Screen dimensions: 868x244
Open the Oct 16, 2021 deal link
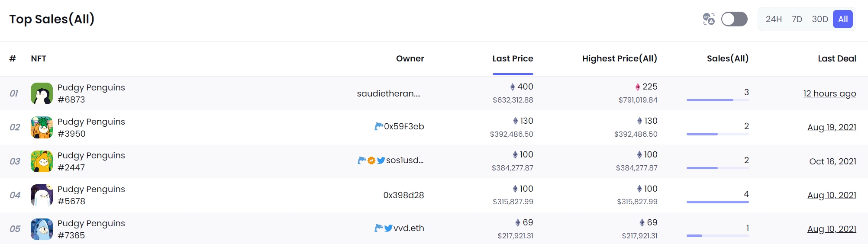coord(833,161)
